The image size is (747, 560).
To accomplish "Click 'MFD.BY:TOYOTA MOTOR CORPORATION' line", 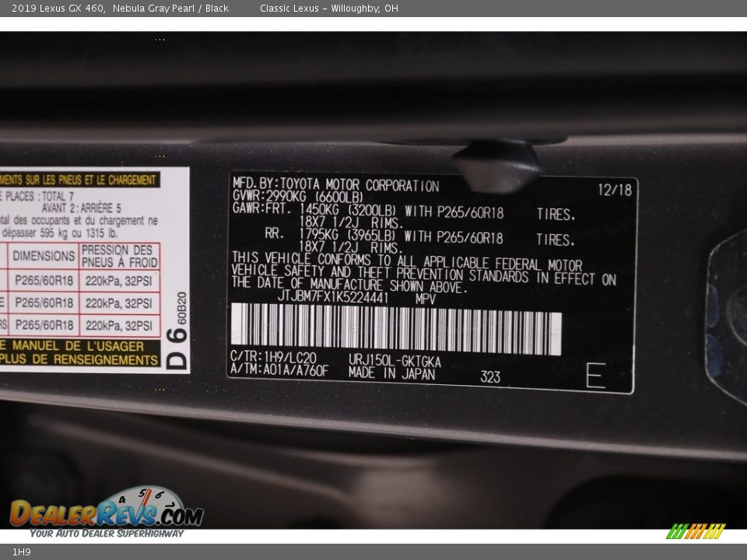I will (x=335, y=184).
